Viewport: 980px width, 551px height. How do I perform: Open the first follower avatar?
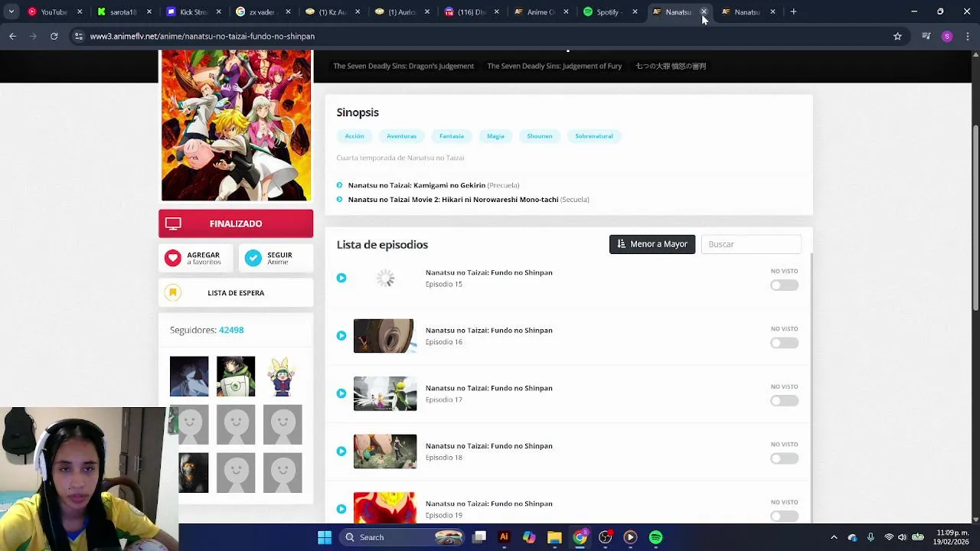tap(189, 377)
